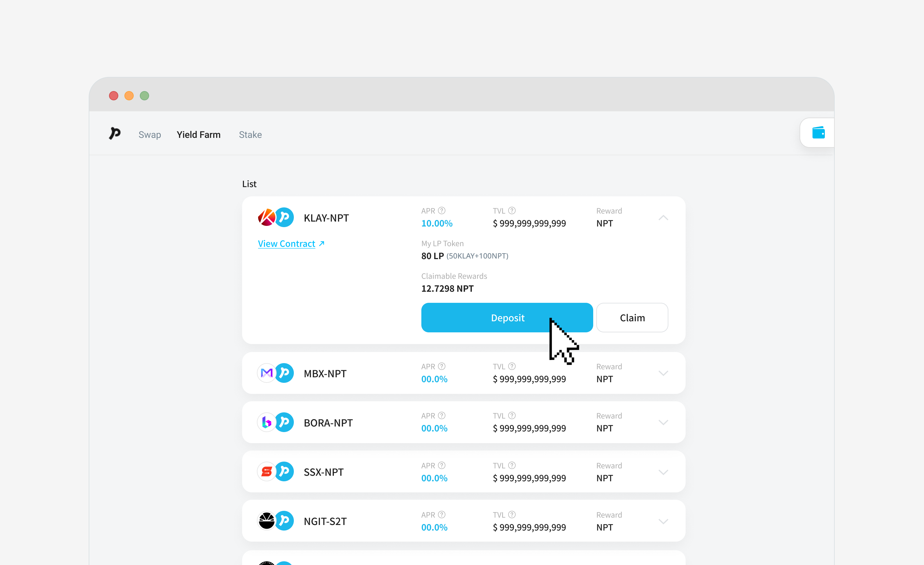Click TVL help icon in MBX-NPT row

point(512,367)
